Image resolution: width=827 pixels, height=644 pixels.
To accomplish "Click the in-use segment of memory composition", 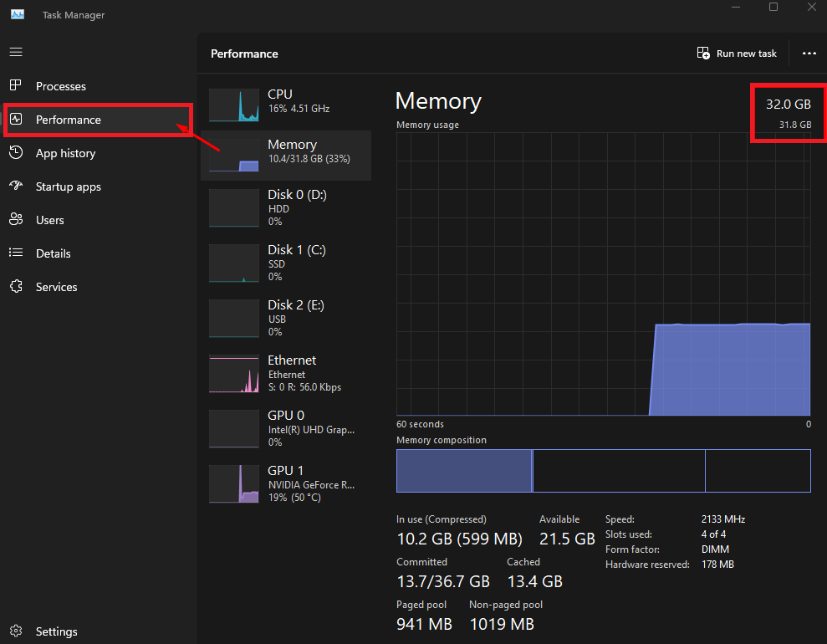I will click(x=464, y=471).
